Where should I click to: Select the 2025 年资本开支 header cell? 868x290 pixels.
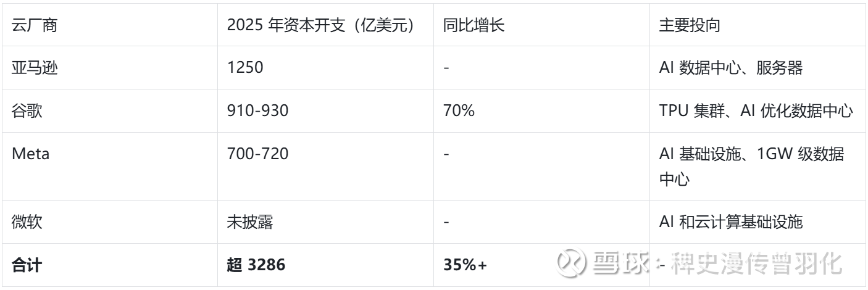click(x=319, y=25)
